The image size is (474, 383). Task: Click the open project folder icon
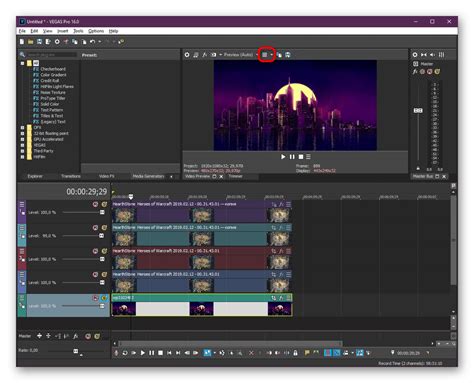(31, 42)
